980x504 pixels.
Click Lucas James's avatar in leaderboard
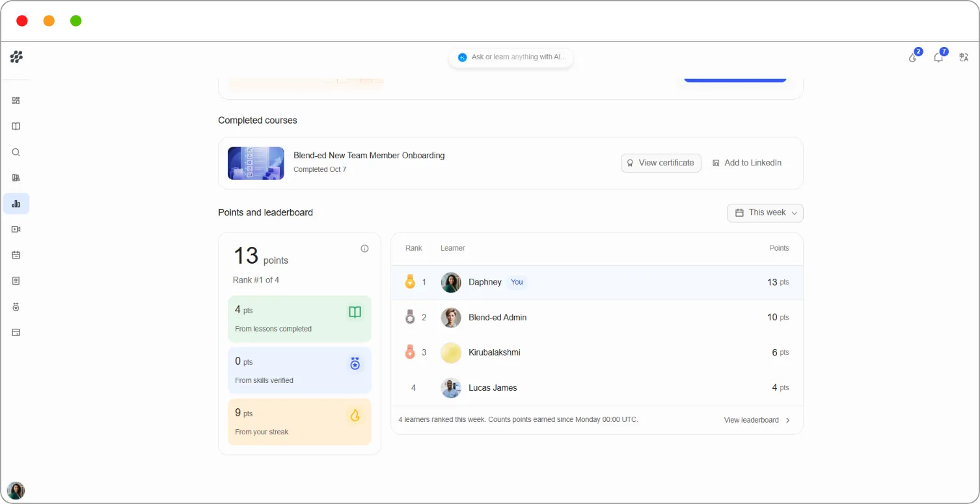pyautogui.click(x=451, y=388)
